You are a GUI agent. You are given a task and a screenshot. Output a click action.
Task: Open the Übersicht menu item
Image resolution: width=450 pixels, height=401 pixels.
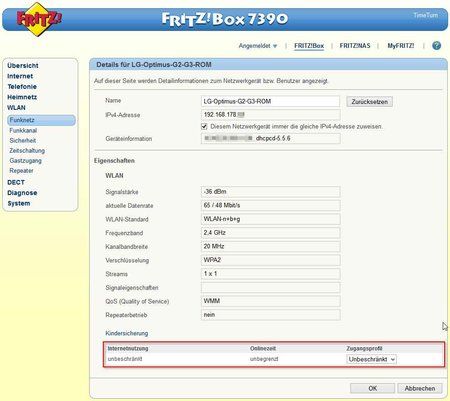[23, 66]
